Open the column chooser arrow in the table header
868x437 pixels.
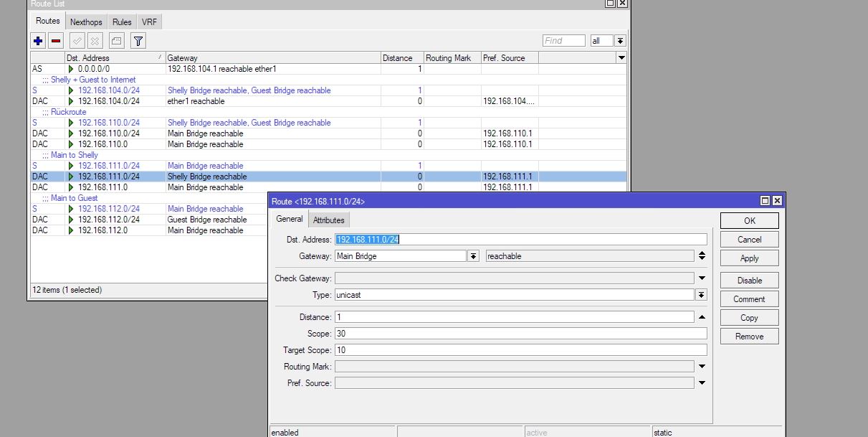click(621, 57)
